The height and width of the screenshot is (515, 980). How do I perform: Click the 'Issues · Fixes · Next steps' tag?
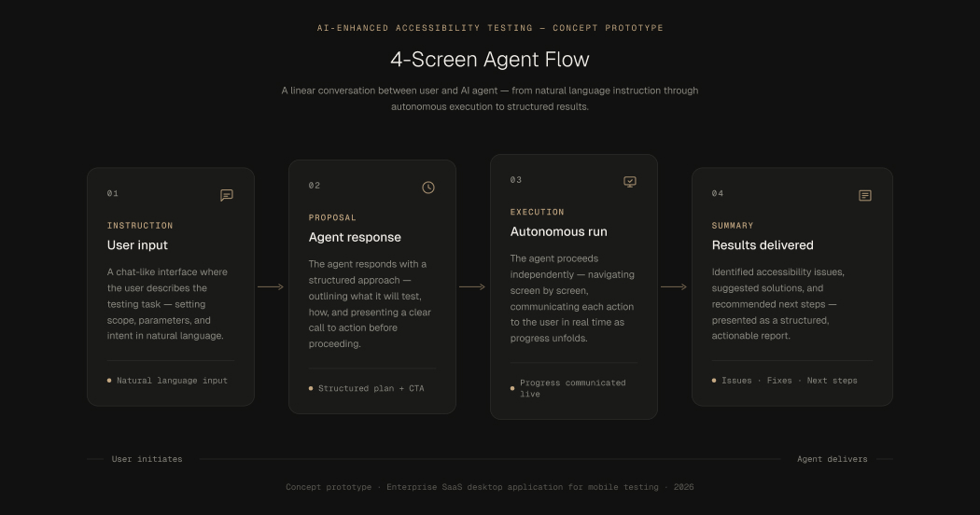point(784,381)
